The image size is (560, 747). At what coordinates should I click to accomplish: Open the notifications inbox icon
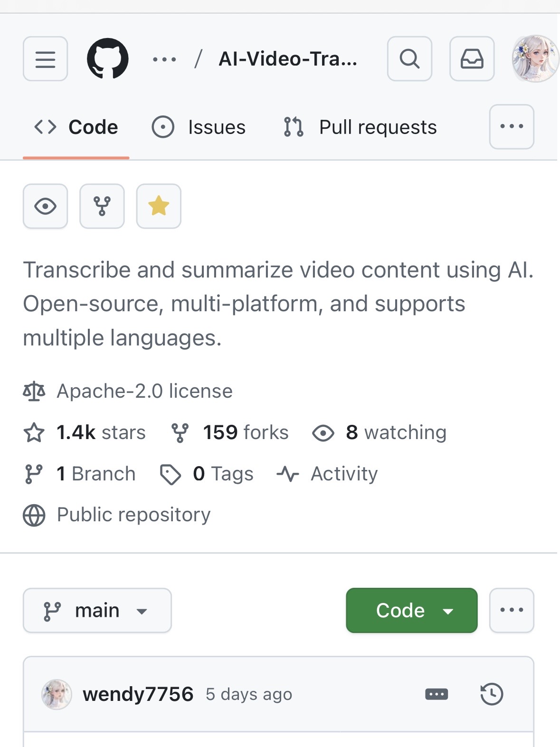tap(472, 59)
